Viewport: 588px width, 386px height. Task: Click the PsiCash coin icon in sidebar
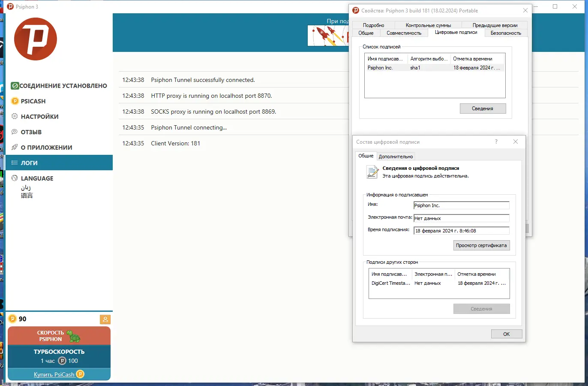(15, 101)
